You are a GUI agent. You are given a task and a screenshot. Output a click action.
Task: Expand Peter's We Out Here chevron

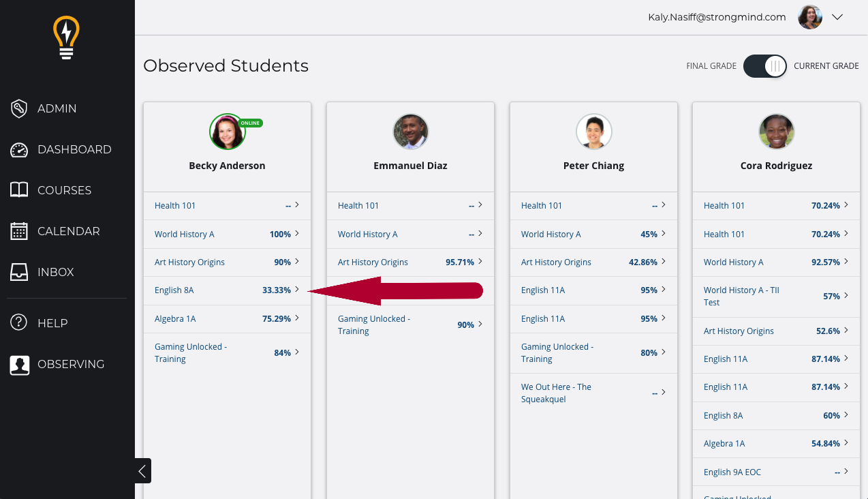664,393
